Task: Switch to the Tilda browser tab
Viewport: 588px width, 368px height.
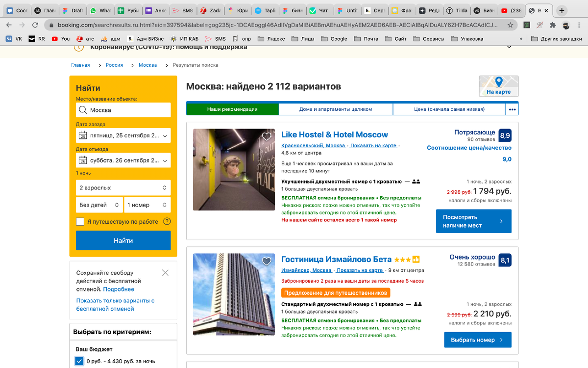Action: click(456, 10)
